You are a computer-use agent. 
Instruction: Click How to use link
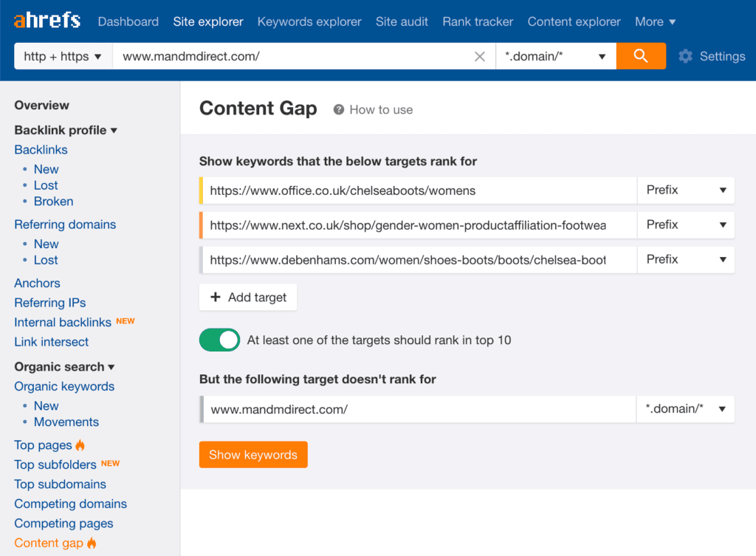(381, 110)
